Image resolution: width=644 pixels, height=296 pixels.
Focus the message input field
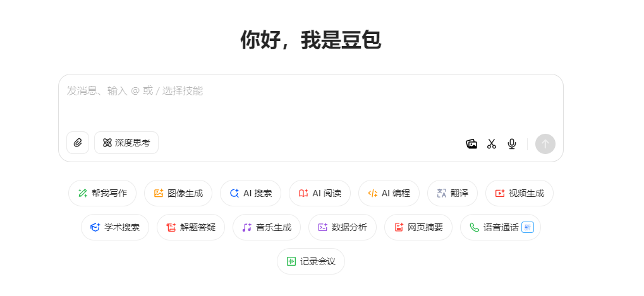(x=310, y=101)
